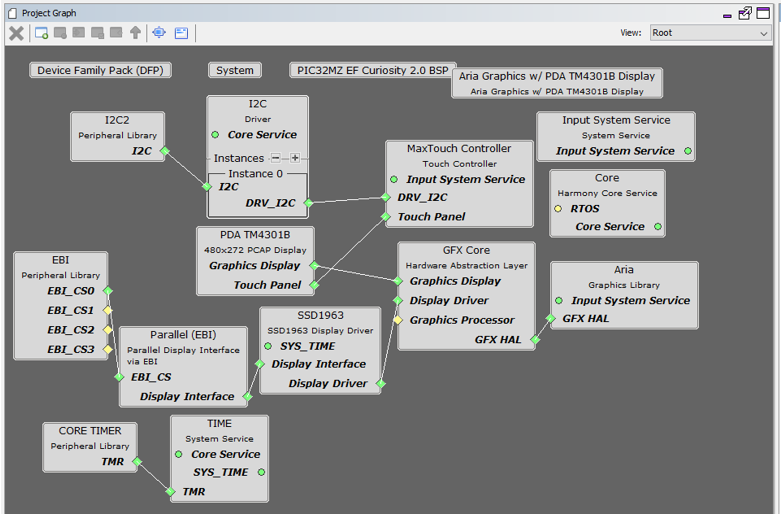784x519 pixels.
Task: Click EBI_CS2 yellow diamond port
Action: (108, 330)
